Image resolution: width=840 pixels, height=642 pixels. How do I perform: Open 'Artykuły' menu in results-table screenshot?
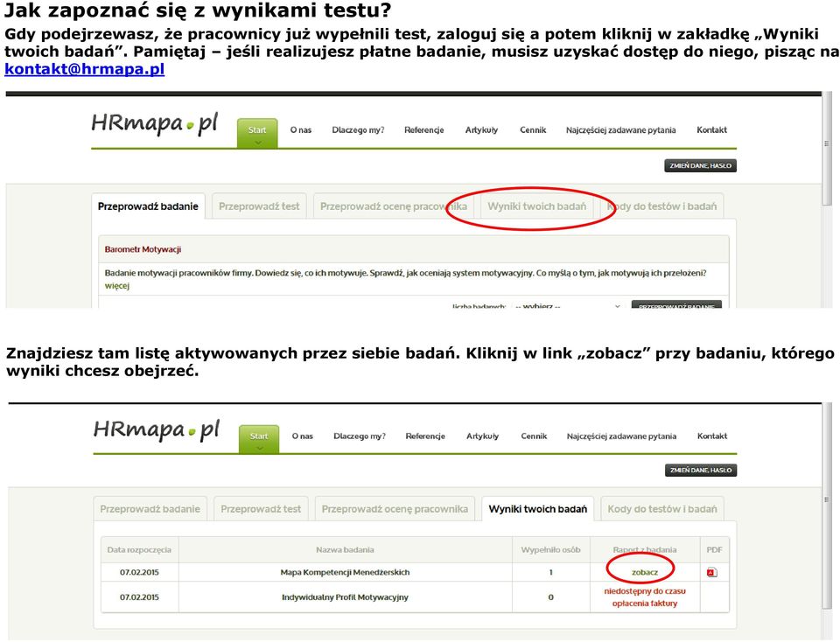point(482,436)
